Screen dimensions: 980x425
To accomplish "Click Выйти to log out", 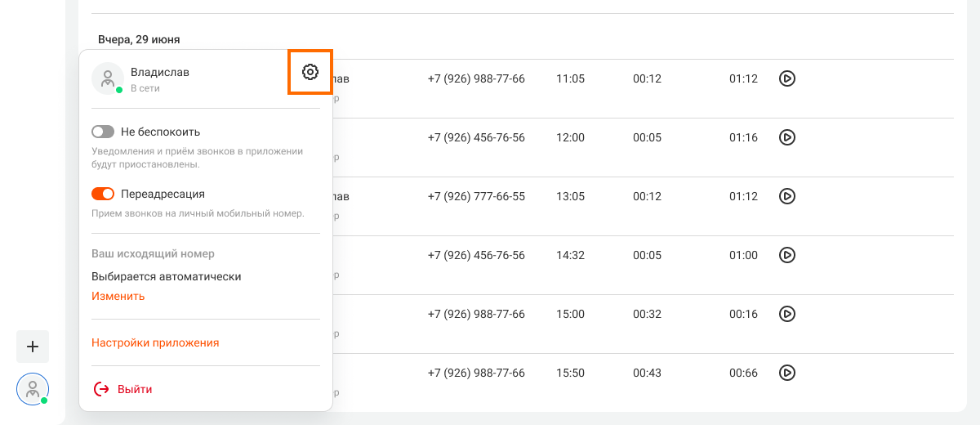I will coord(135,389).
